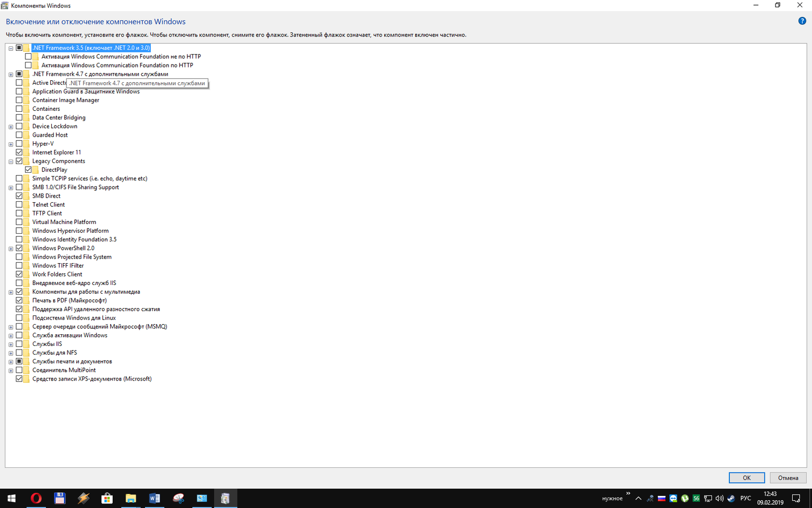Expand the Windows PowerShell 2.0 node
812x508 pixels.
point(11,248)
